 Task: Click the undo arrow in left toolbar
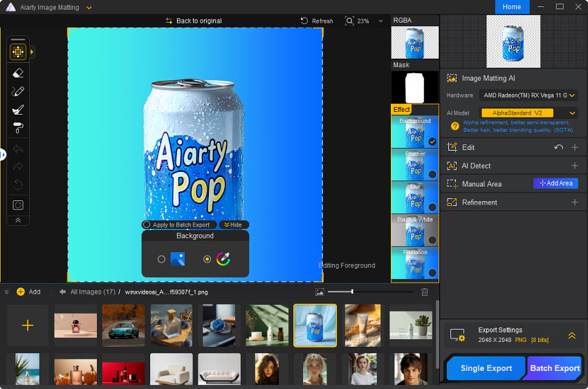(x=18, y=149)
